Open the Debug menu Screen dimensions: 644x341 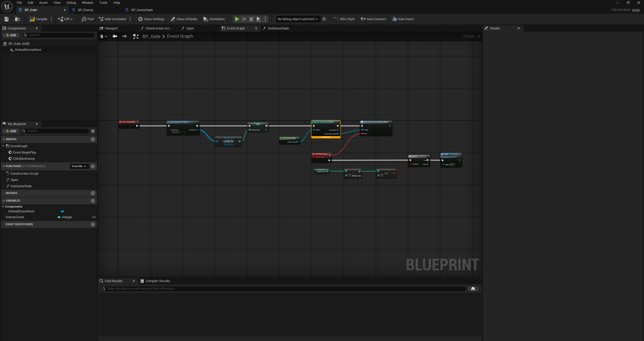(71, 3)
